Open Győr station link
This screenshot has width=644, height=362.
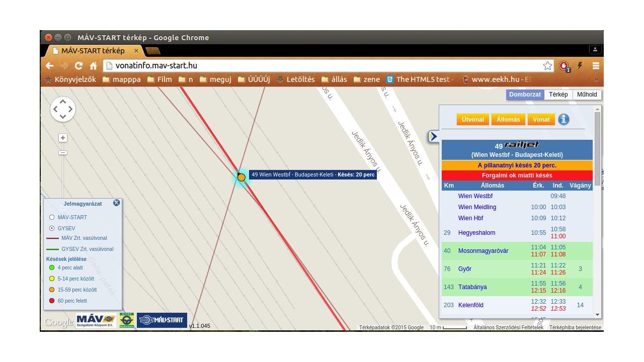point(465,269)
